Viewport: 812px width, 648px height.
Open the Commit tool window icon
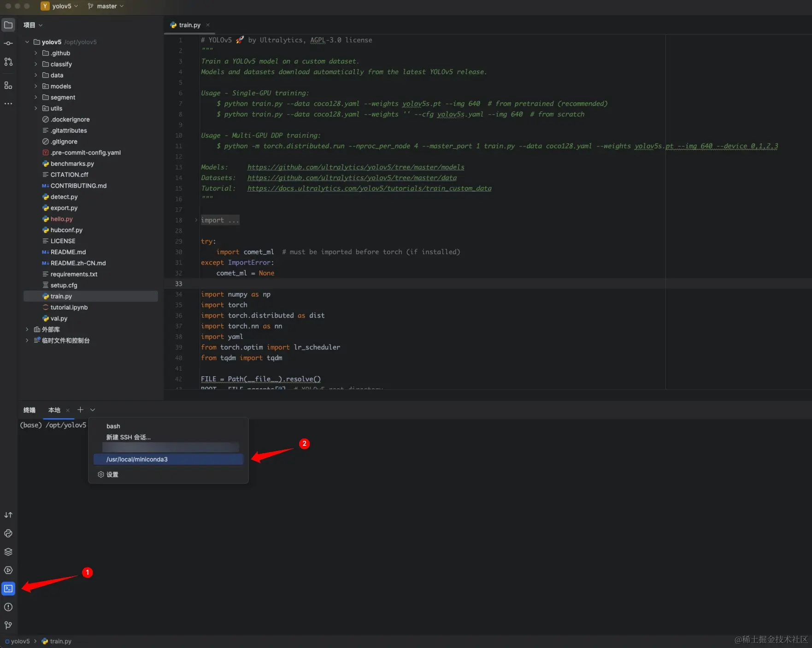8,43
